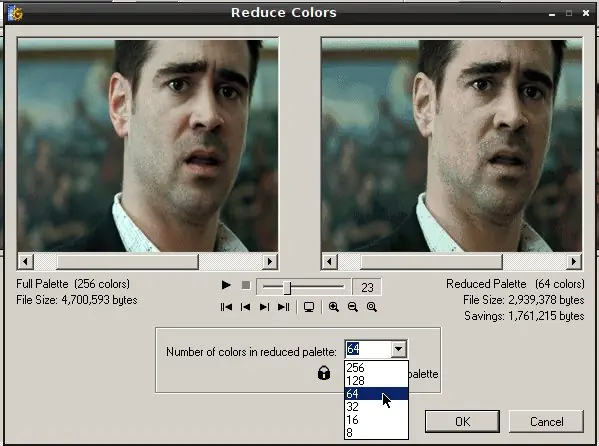Close the Reduce Colors dialog
Viewport: 599px width, 446px height.
[x=586, y=13]
